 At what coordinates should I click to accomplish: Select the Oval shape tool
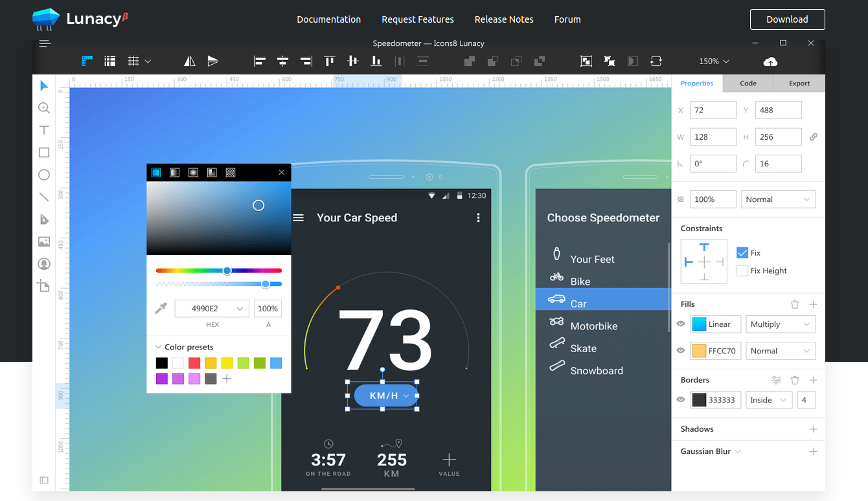pos(43,174)
